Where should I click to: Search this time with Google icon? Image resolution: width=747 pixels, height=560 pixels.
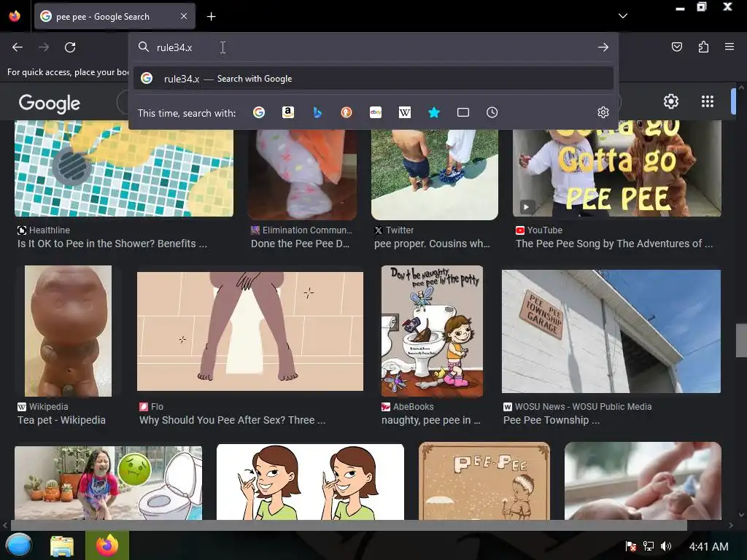(x=259, y=112)
